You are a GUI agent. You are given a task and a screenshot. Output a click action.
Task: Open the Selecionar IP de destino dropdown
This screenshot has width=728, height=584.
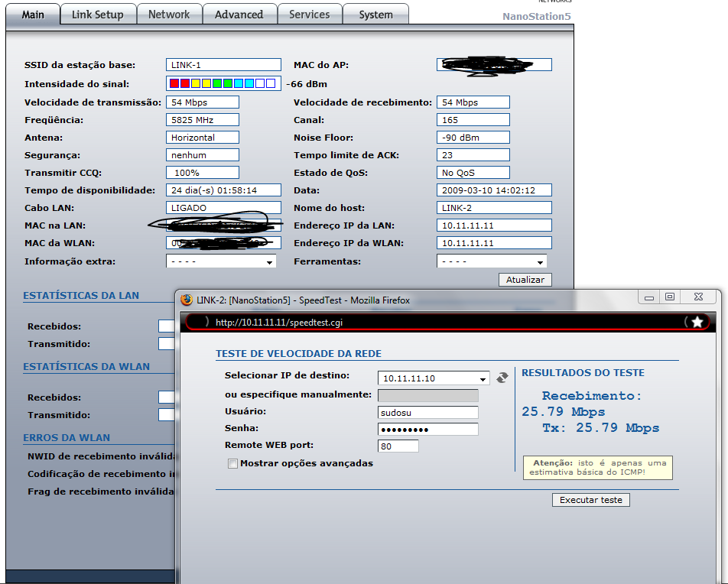(434, 378)
